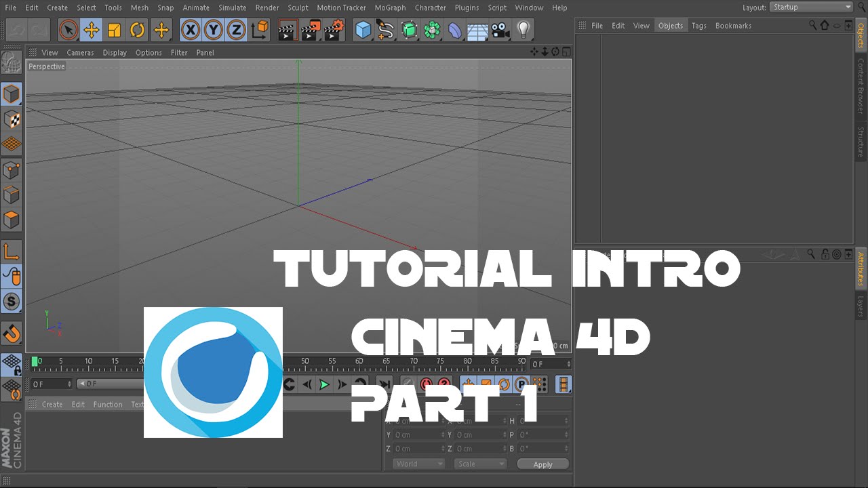Add a Light object with bulb icon
This screenshot has height=488, width=868.
point(523,30)
